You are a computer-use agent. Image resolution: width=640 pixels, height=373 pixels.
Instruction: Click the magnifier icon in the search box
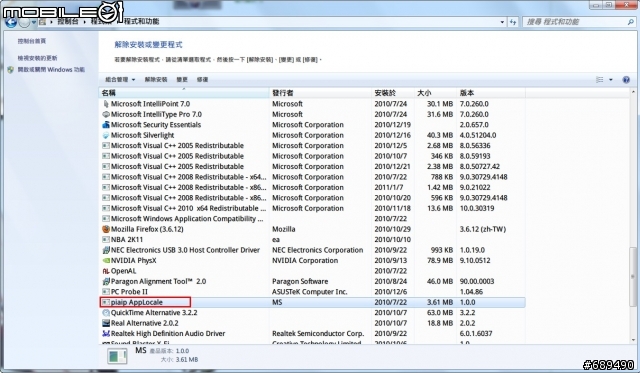pos(631,22)
